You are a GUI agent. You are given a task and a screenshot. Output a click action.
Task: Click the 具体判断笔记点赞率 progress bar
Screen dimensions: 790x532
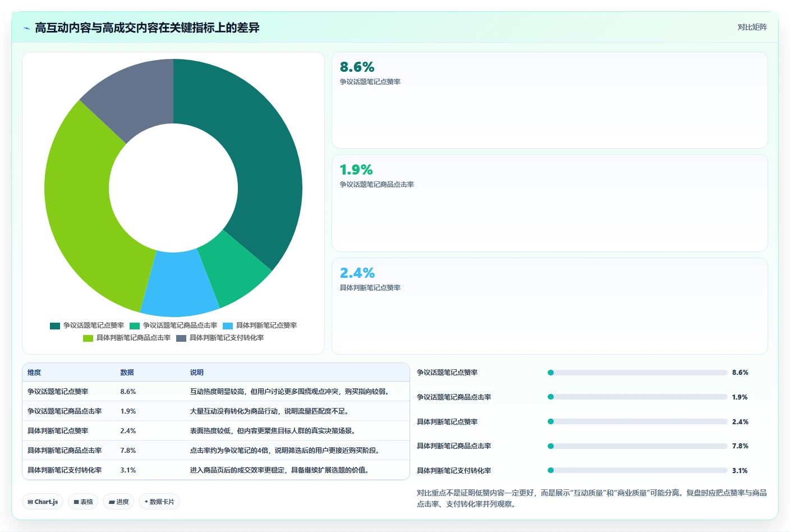[x=637, y=421]
